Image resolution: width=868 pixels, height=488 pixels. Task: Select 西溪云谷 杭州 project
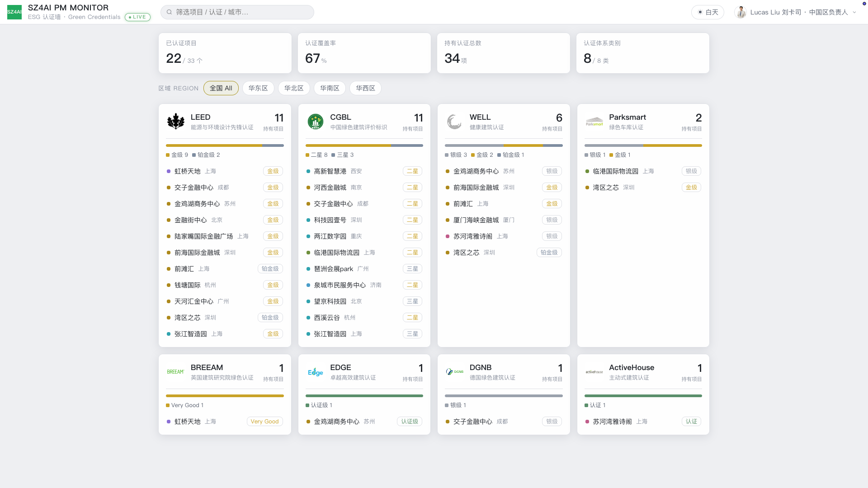tap(364, 318)
